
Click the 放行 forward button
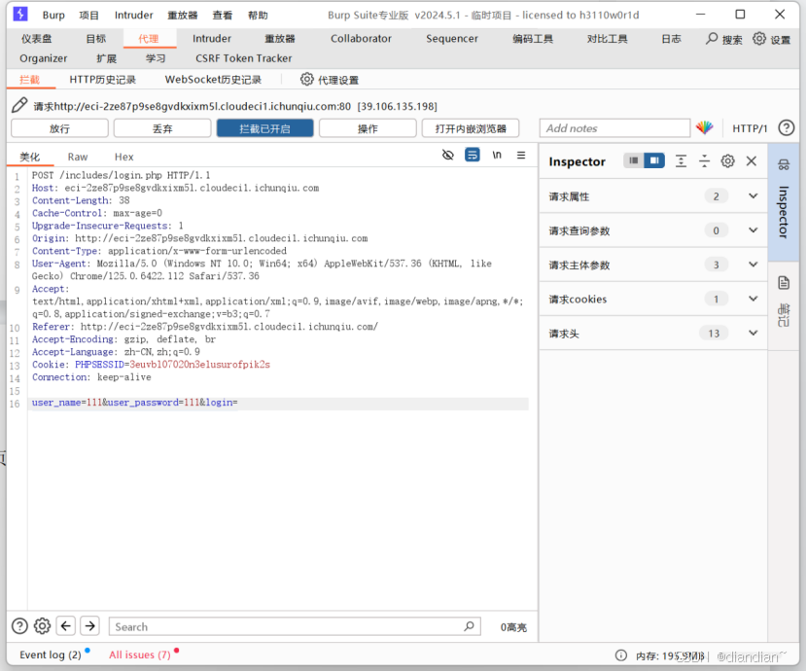click(x=59, y=128)
